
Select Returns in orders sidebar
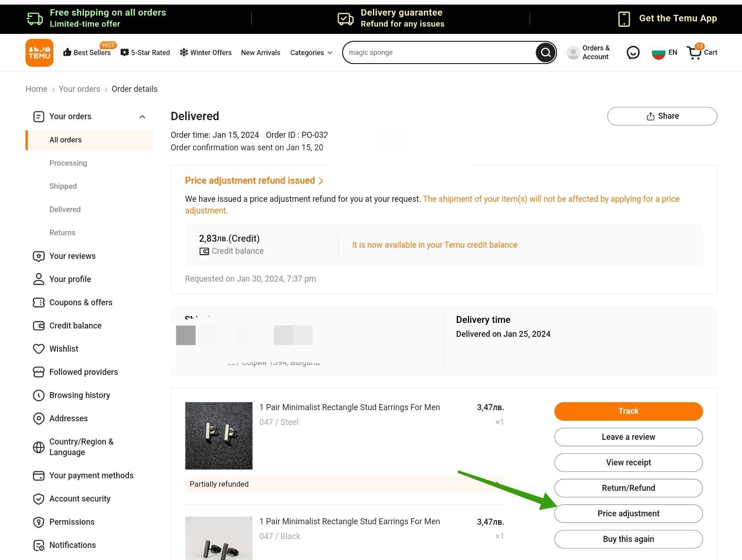pyautogui.click(x=62, y=233)
